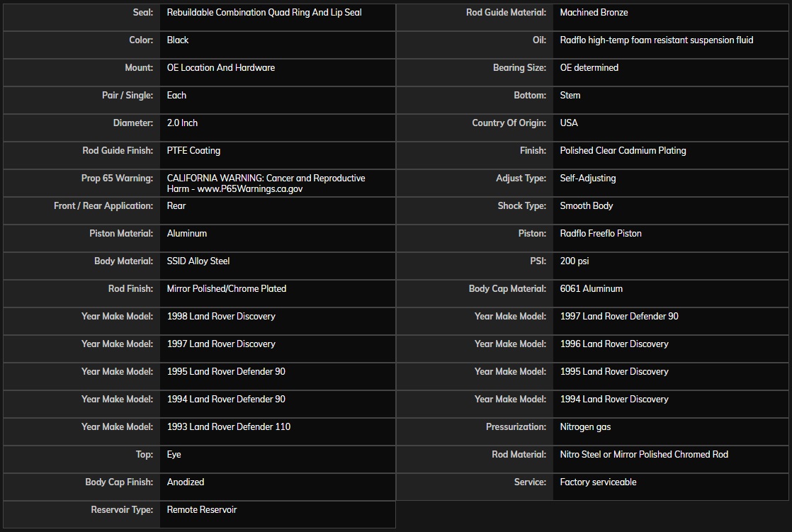Click the Diameter value '2.0 Inch'

[182, 123]
